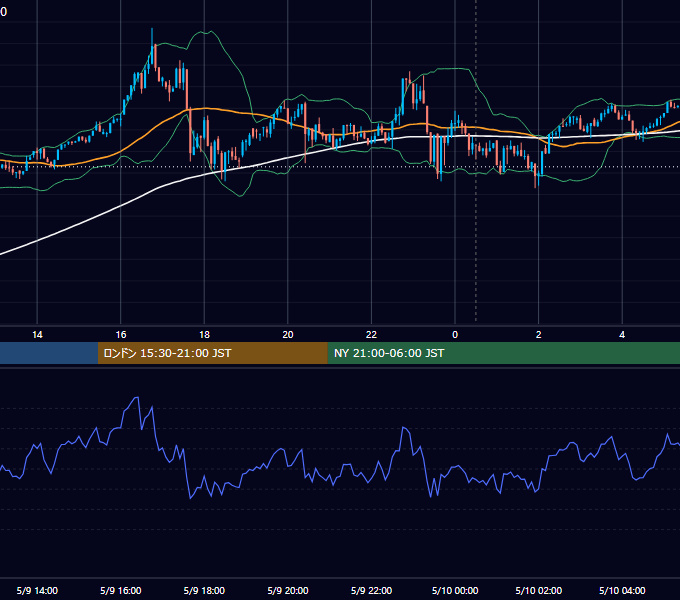Click hour label 18 on price chart axis
Image resolution: width=680 pixels, height=600 pixels.
[x=204, y=335]
